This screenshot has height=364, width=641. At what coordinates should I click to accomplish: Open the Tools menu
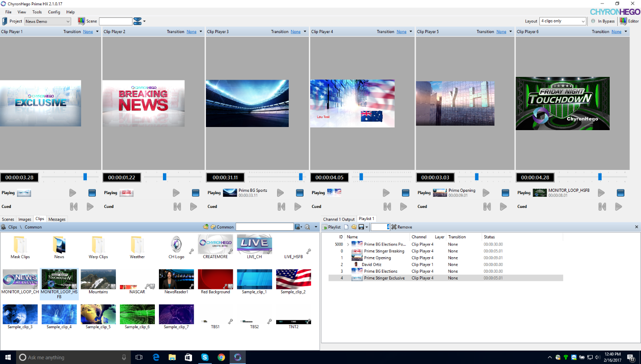pyautogui.click(x=37, y=12)
